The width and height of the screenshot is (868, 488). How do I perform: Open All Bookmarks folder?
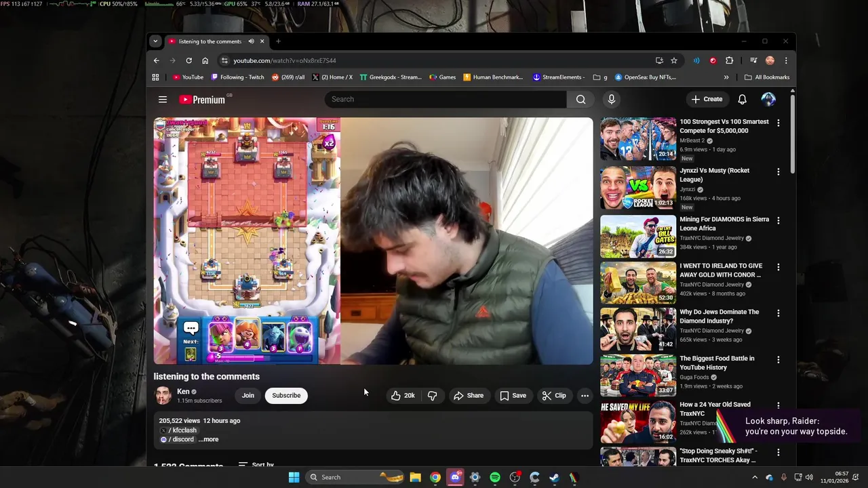click(x=767, y=77)
